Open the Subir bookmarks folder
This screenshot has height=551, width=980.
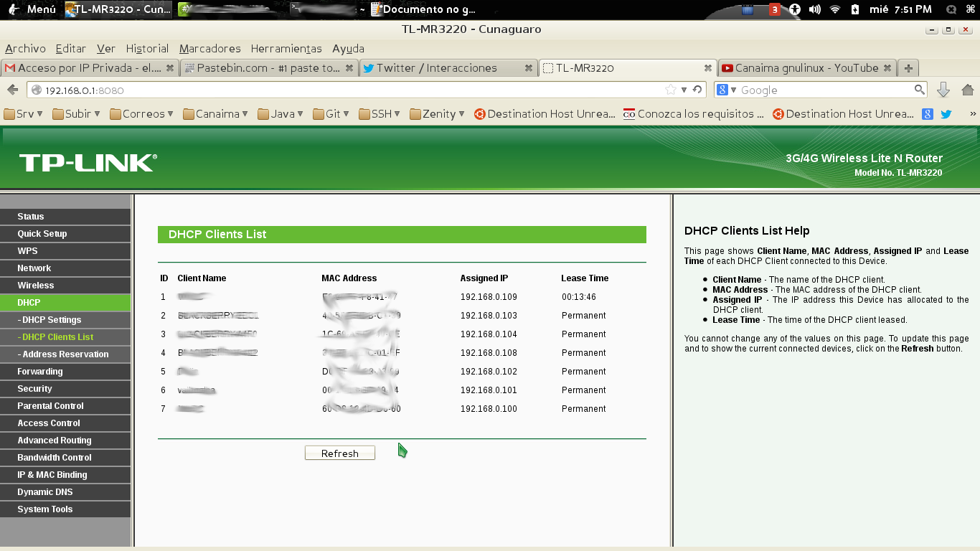77,114
